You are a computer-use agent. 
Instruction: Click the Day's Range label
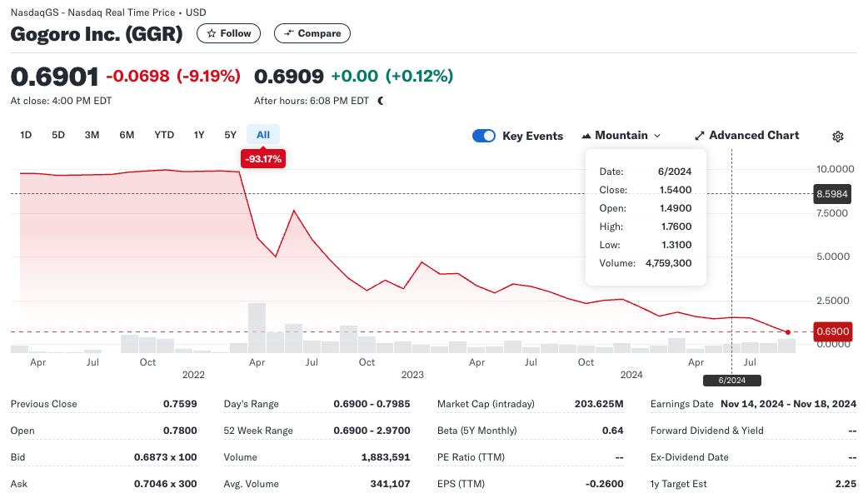252,404
